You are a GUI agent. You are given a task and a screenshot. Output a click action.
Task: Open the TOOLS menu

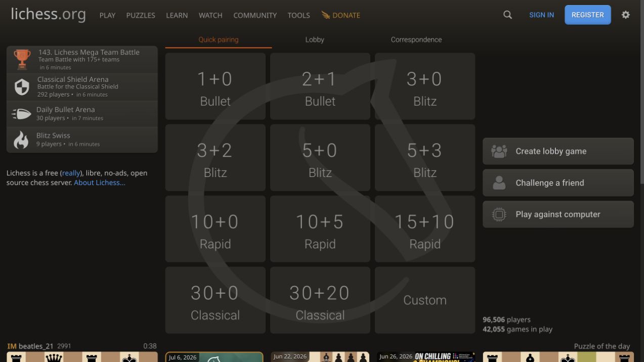point(298,15)
